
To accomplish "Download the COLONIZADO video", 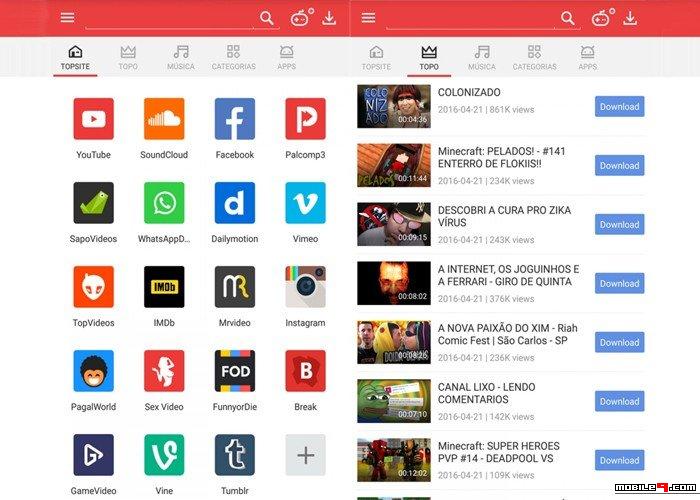I will [x=619, y=107].
